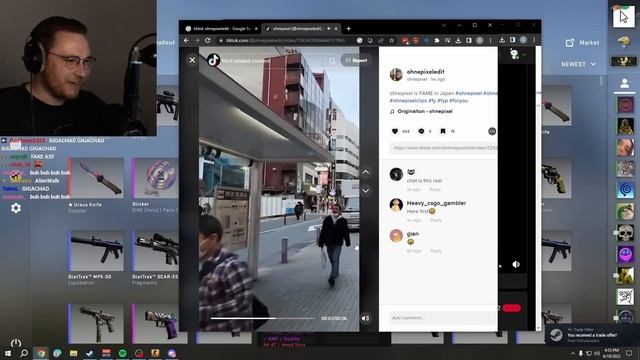Open stream chat settings gear
640x360 pixels.
pos(16,208)
